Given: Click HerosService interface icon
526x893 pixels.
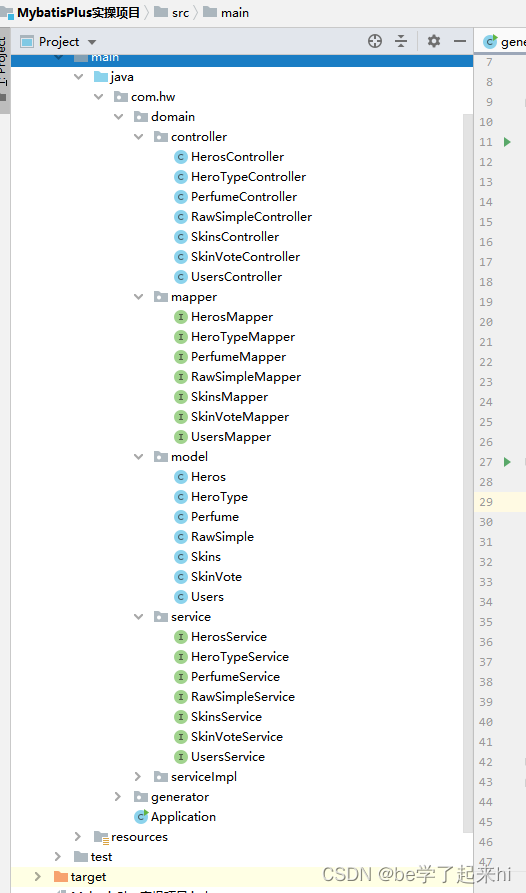Looking at the screenshot, I should tap(180, 637).
